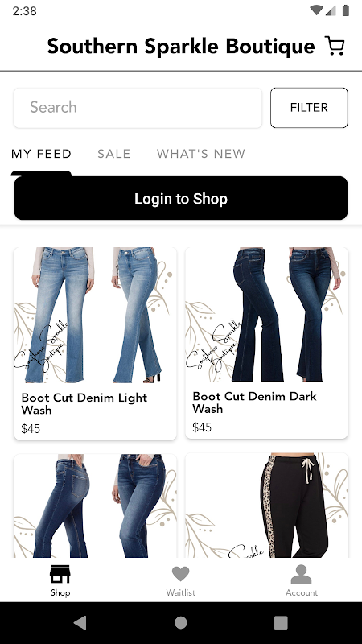Tap the Wi-Fi signal status icon
The width and height of the screenshot is (362, 644).
point(316,10)
